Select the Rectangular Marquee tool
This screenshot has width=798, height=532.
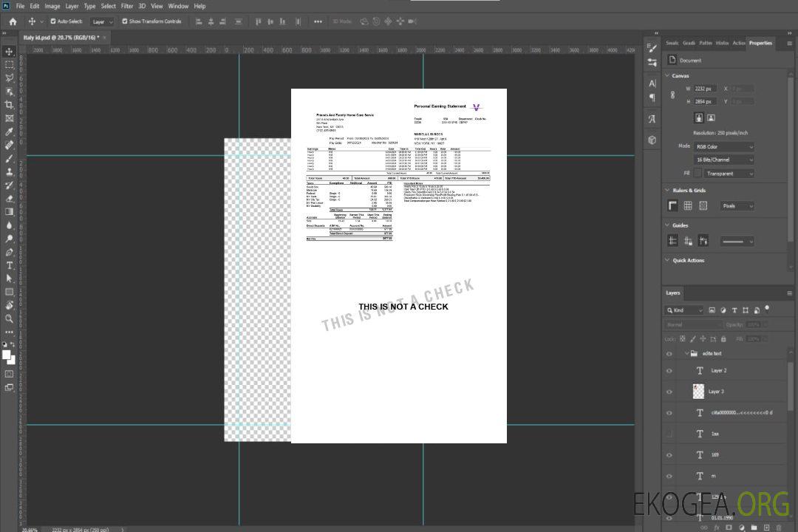click(x=9, y=64)
